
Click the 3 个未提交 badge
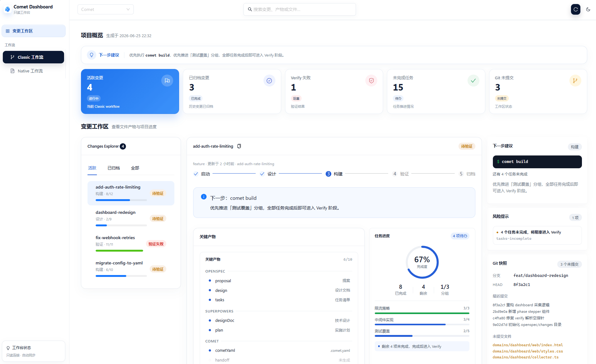pos(569,264)
